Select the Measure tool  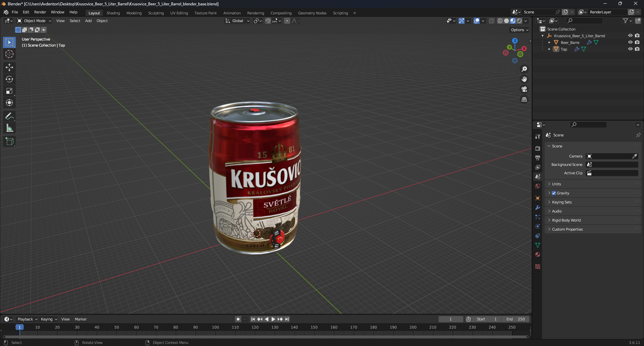pyautogui.click(x=9, y=128)
